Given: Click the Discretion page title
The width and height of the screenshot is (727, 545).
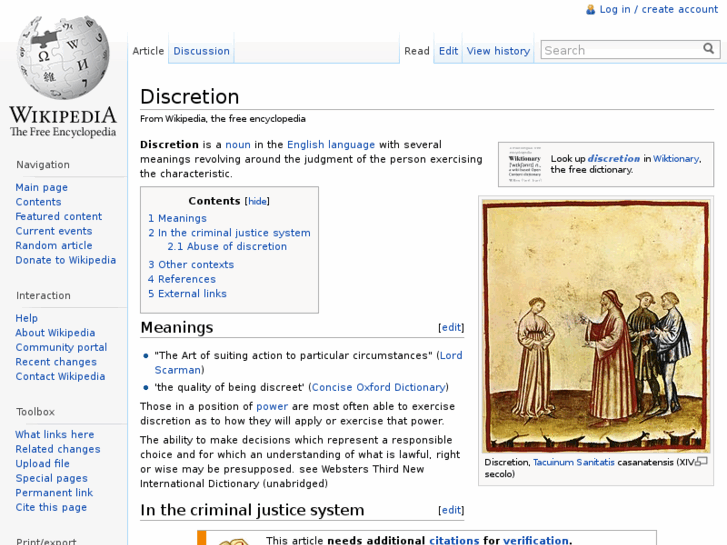Looking at the screenshot, I should pyautogui.click(x=190, y=97).
